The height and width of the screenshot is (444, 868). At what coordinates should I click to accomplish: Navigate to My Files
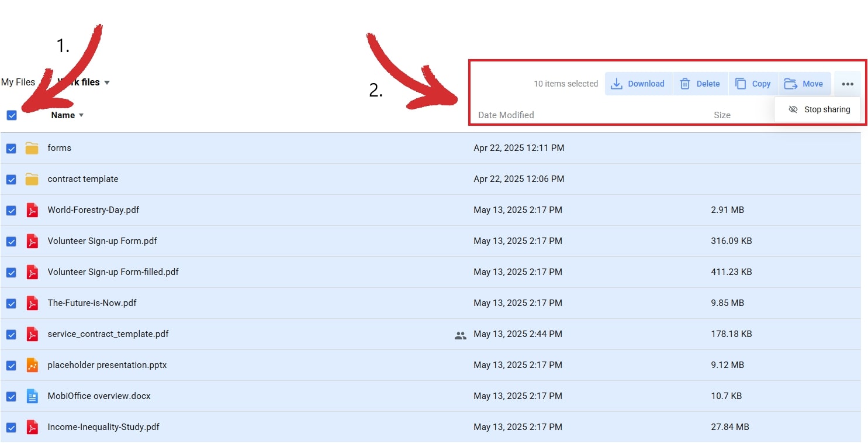19,82
